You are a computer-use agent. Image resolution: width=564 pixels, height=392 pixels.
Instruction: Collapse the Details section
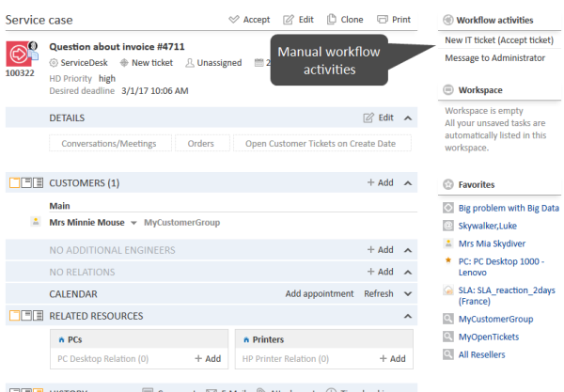coord(408,118)
